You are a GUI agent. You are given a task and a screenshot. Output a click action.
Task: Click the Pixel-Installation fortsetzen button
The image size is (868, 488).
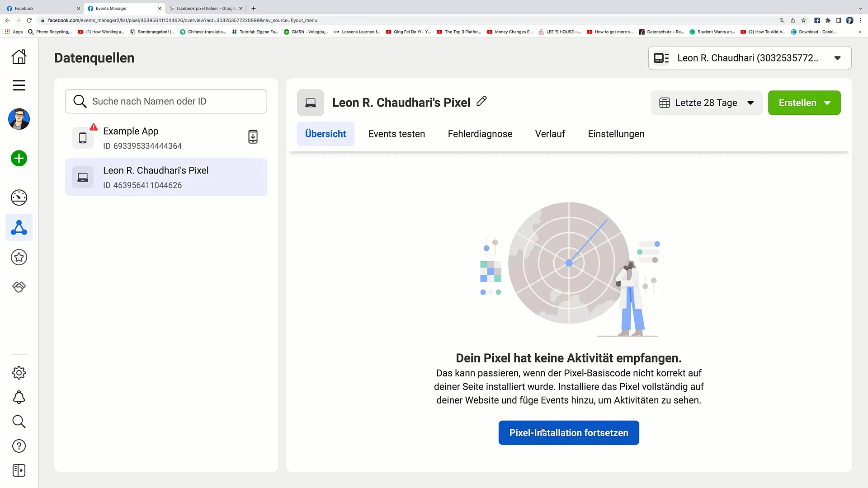569,432
